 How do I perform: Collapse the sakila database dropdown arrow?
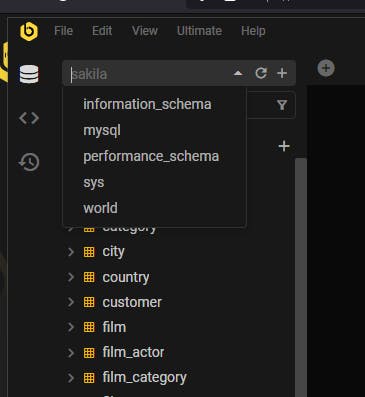pyautogui.click(x=238, y=73)
